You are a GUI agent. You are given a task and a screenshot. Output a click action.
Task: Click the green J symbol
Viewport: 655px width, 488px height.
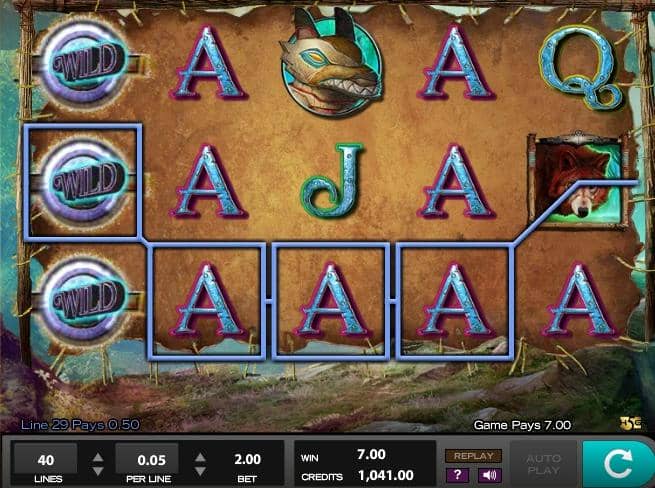point(333,180)
